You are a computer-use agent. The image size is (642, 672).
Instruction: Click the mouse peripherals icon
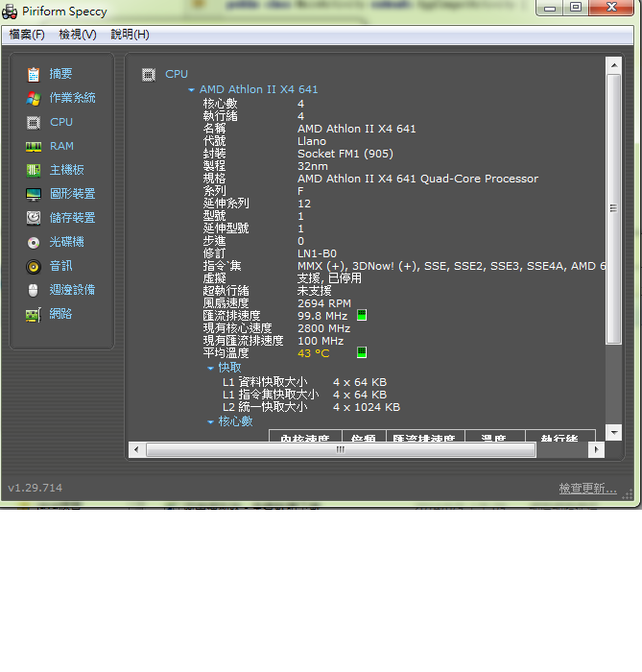(x=34, y=291)
